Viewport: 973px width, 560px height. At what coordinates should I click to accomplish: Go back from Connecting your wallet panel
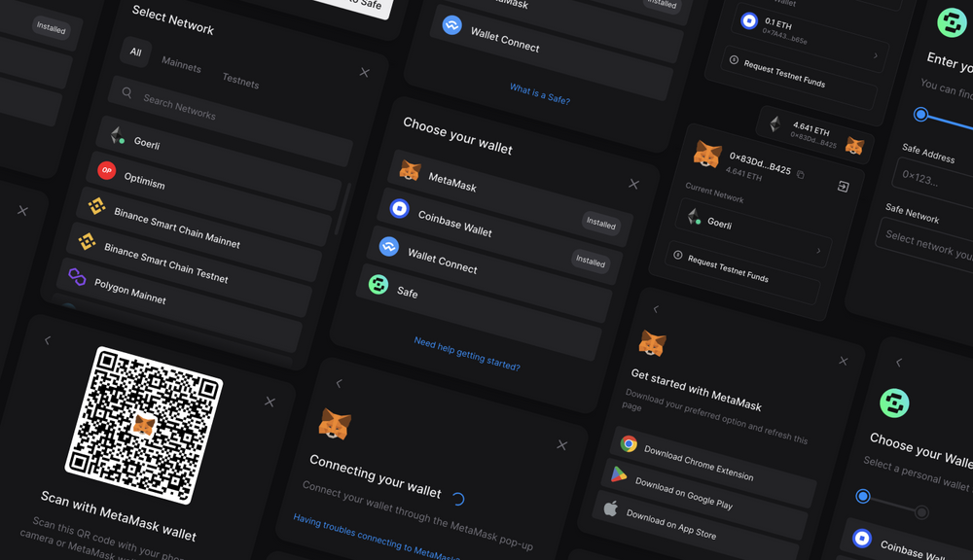[x=339, y=384]
